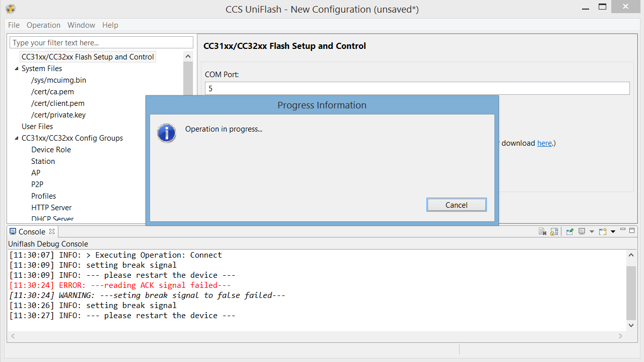Open the new console dropdown arrow
Viewport: 644px width, 362px height.
pyautogui.click(x=613, y=232)
